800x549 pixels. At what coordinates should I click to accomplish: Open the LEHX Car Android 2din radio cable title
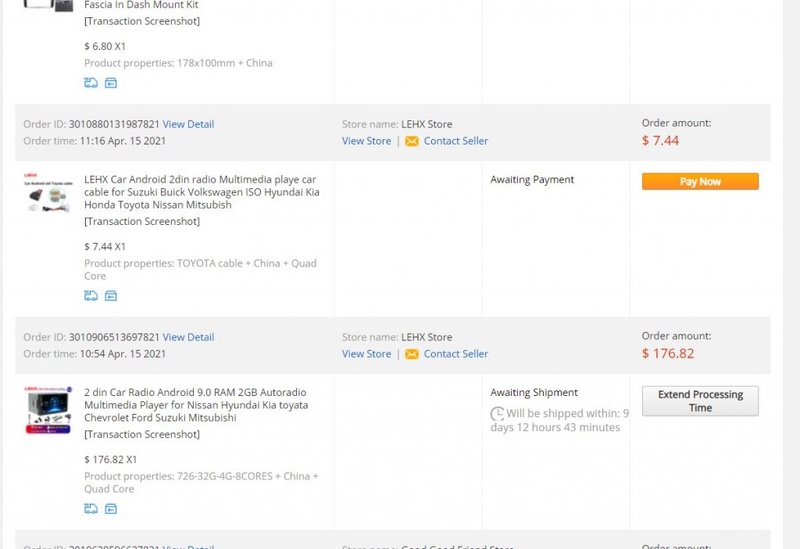point(201,192)
